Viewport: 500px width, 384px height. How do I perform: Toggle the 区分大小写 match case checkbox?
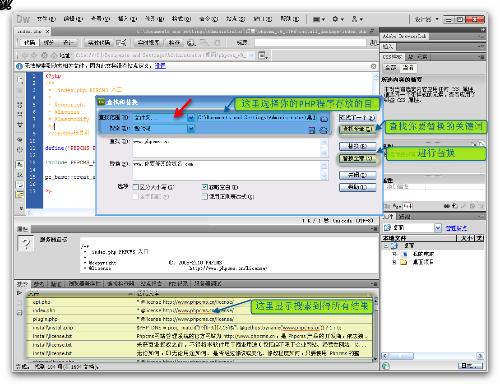tap(135, 187)
